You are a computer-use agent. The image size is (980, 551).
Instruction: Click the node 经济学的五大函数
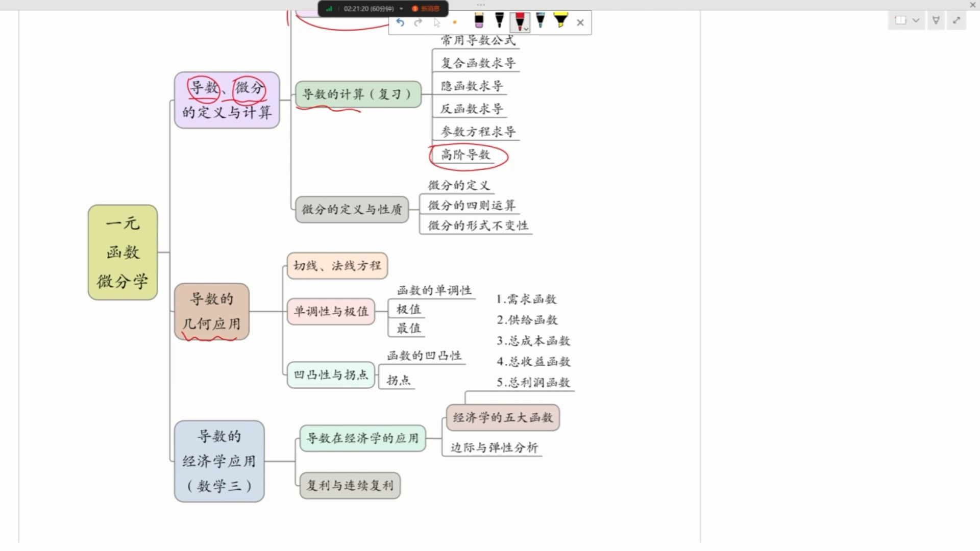click(503, 418)
